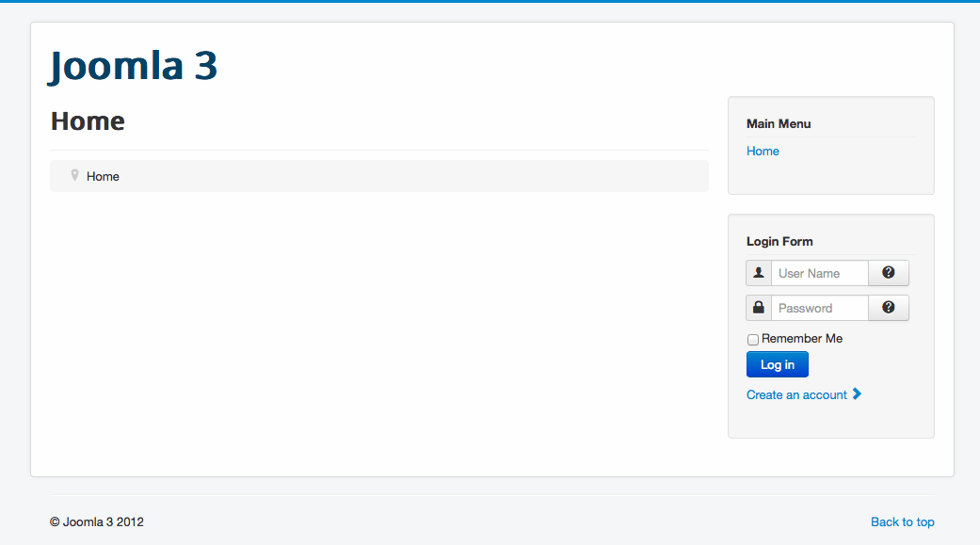Viewport: 980px width, 545px height.
Task: Click the username help question mark icon
Action: 888,273
